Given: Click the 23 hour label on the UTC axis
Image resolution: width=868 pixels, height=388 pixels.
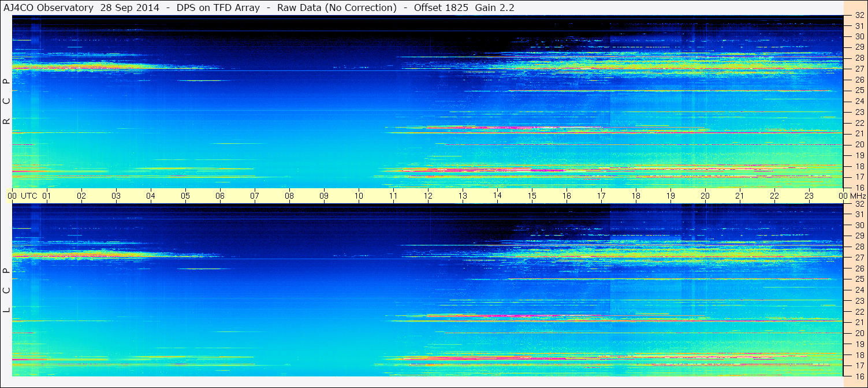Looking at the screenshot, I should click(809, 196).
